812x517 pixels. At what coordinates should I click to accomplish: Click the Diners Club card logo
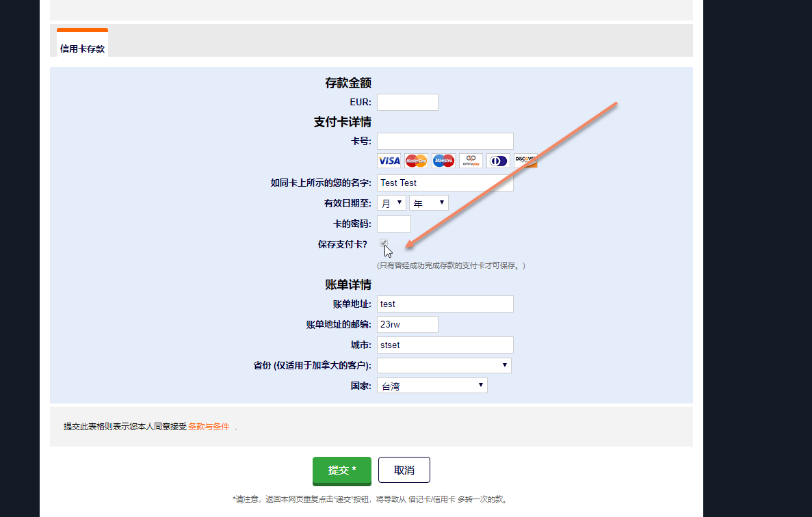click(x=498, y=161)
